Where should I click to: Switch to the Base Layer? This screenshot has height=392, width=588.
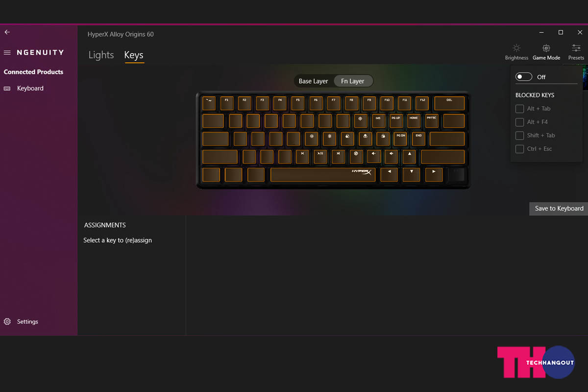coord(313,81)
